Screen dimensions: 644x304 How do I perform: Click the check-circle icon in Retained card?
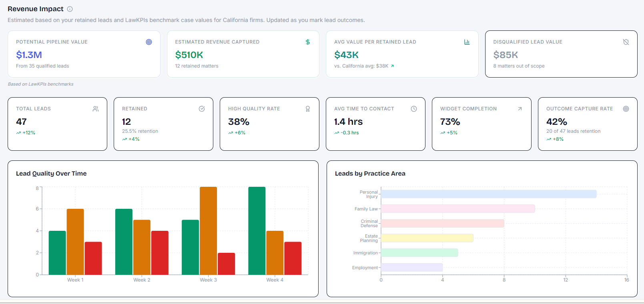tap(202, 109)
